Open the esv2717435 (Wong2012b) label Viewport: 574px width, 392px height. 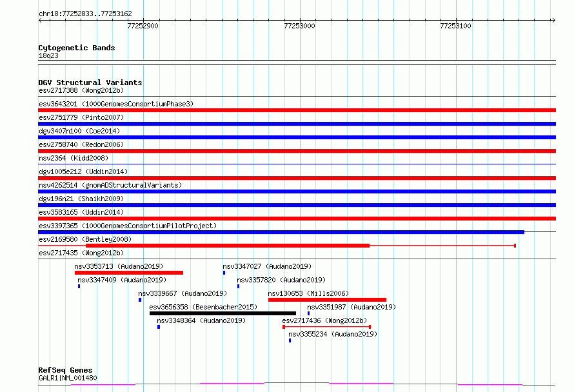point(81,253)
